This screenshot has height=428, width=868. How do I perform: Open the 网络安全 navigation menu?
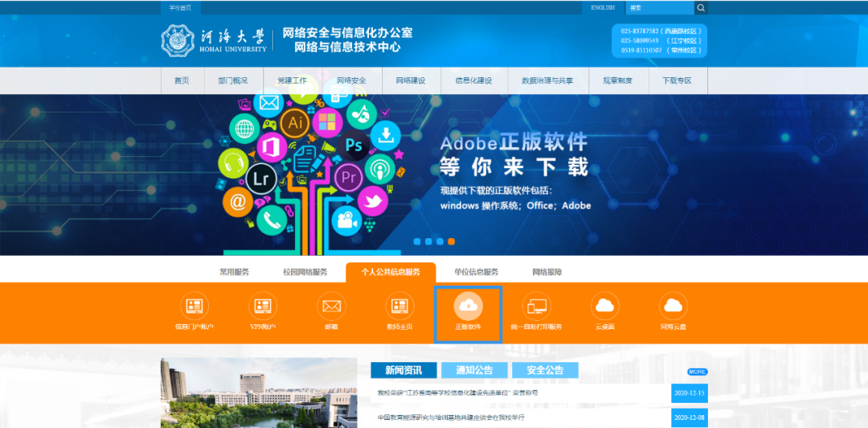coord(351,81)
